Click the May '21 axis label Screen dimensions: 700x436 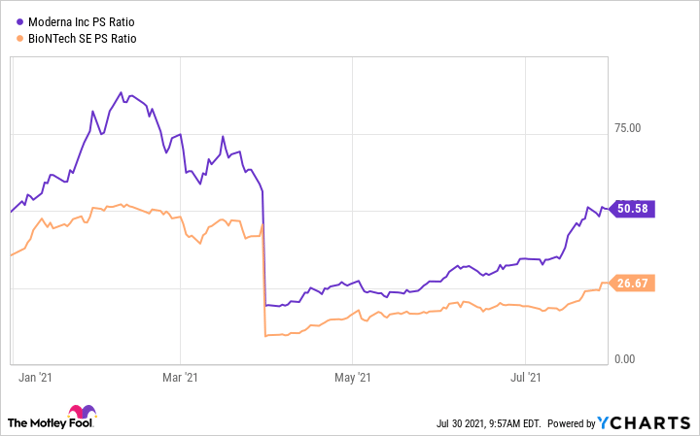(352, 377)
